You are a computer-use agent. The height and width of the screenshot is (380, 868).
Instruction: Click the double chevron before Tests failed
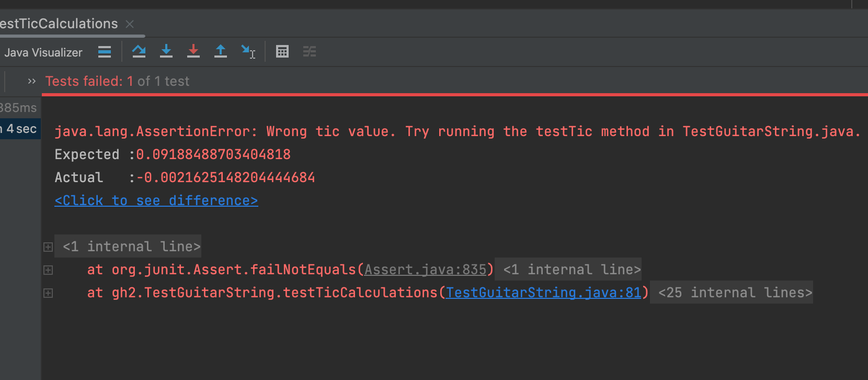pyautogui.click(x=32, y=81)
